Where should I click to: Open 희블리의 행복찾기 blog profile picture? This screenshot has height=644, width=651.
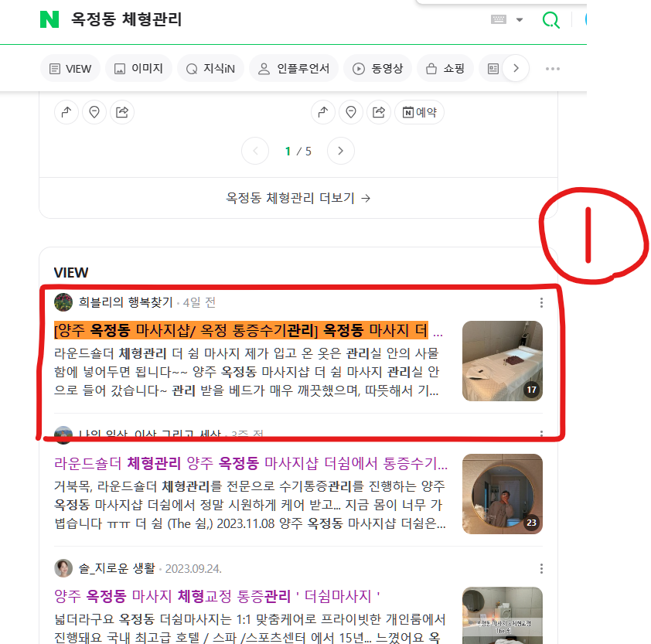pos(63,302)
